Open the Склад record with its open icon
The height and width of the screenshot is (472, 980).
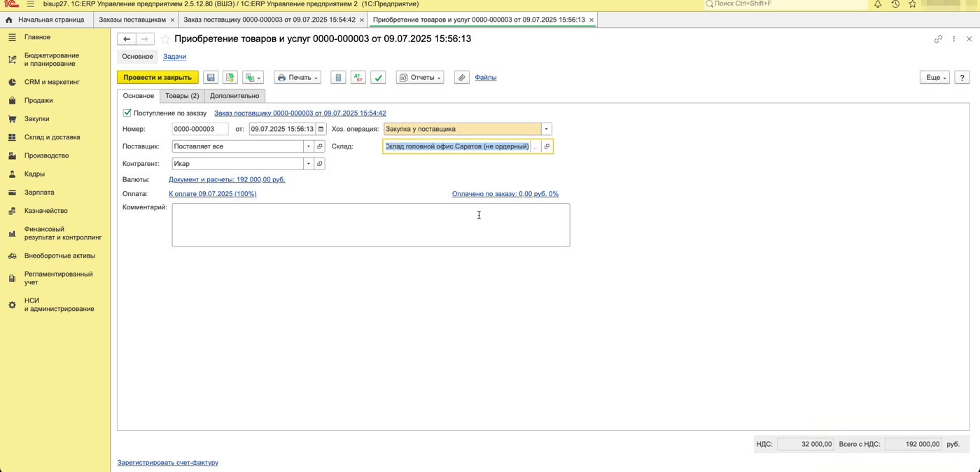pos(547,146)
